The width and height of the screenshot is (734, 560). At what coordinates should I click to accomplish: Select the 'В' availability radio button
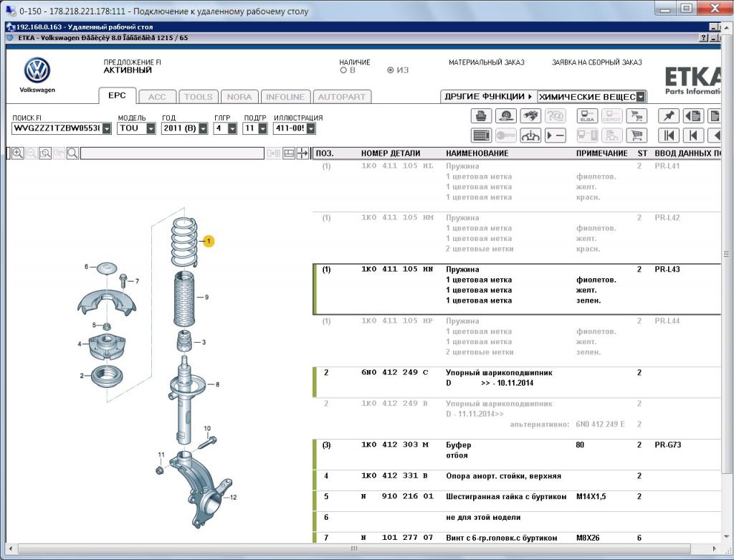point(343,70)
